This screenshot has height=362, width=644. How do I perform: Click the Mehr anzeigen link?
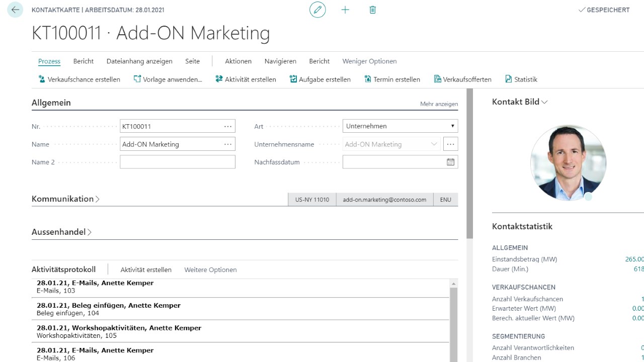[x=439, y=104]
